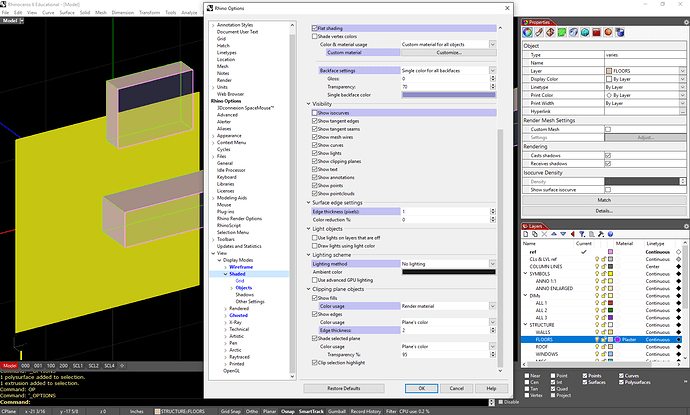Click lightbulb icon on WALLS layer

click(596, 330)
